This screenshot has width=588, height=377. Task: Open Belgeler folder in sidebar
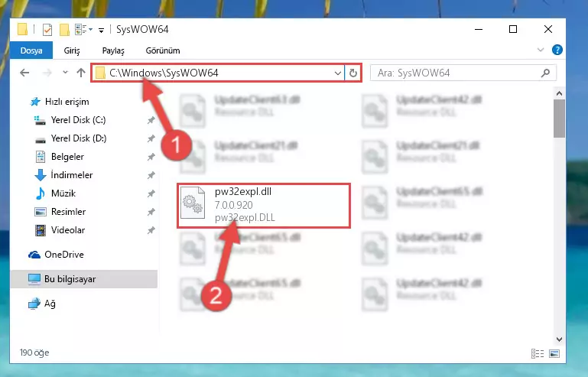coord(59,157)
